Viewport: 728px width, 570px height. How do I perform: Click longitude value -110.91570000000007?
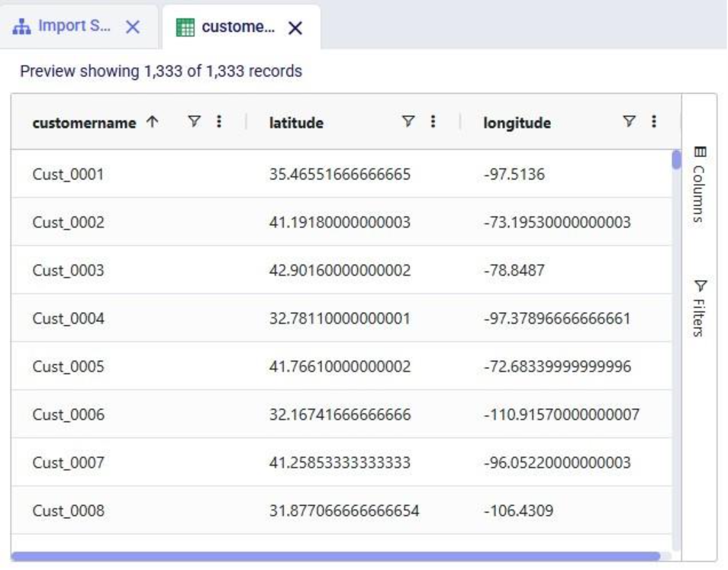point(562,414)
